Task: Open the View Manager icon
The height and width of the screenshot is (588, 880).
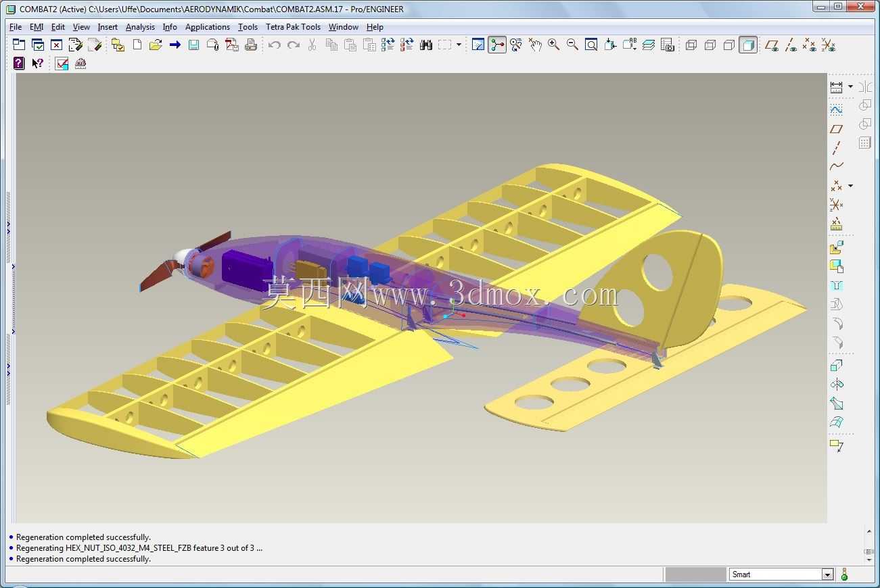Action: tap(668, 45)
